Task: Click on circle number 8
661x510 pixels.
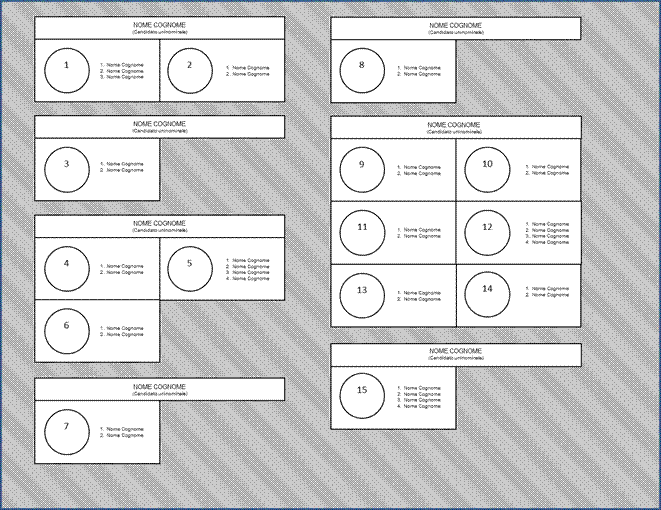Action: [x=362, y=70]
